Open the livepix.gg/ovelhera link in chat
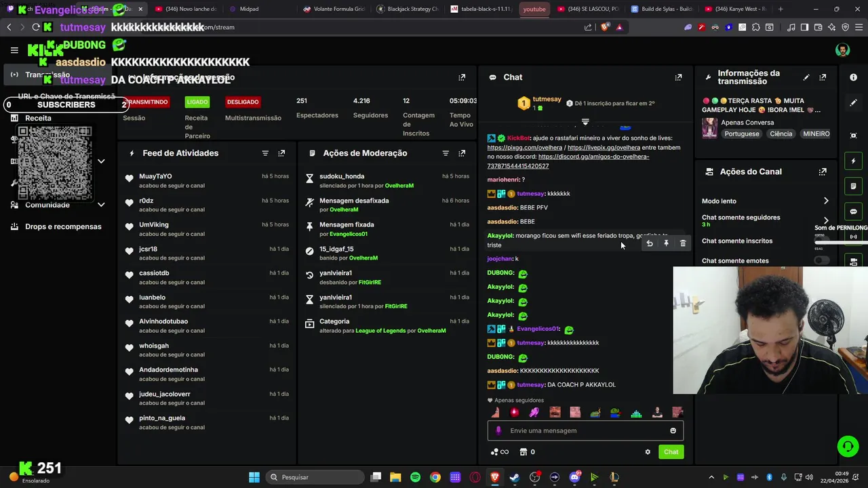 604,147
